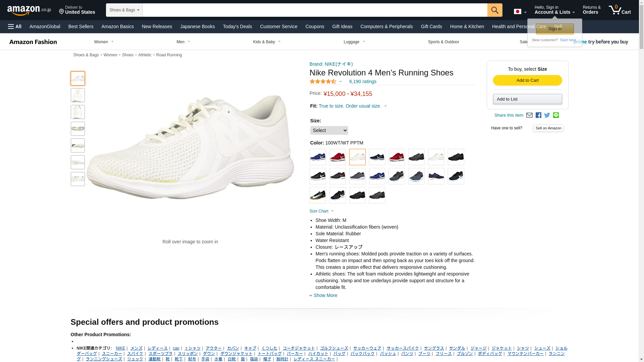Screen dimensions: 644x362
Task: Click the search text input field
Action: (x=315, y=10)
